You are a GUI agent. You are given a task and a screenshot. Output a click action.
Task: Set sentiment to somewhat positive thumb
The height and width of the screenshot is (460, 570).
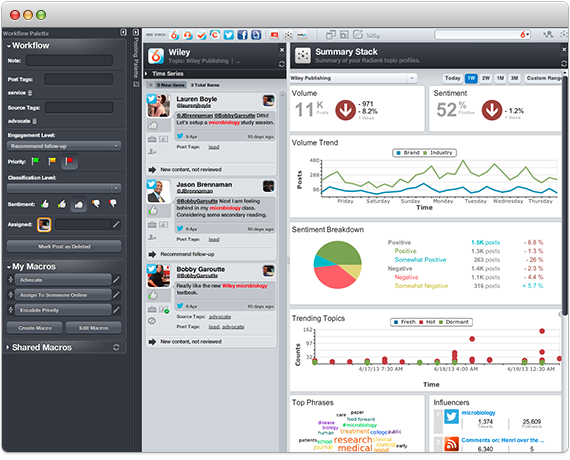click(61, 204)
